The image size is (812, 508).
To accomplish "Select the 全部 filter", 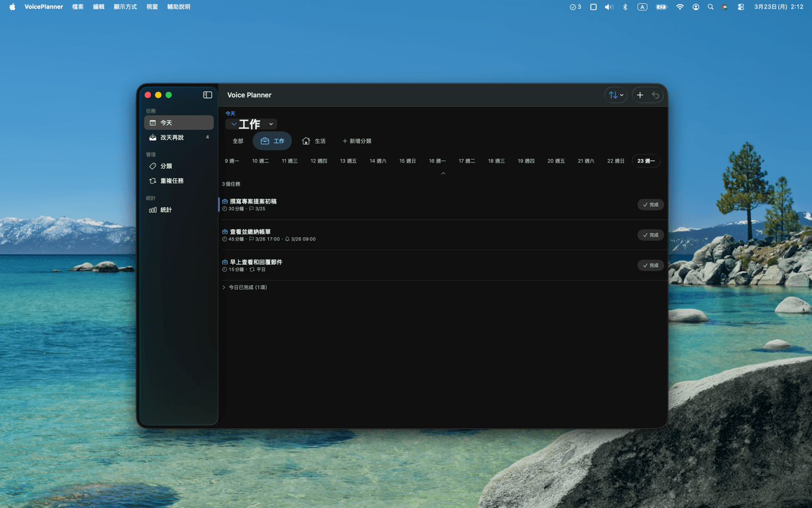I will [x=238, y=141].
